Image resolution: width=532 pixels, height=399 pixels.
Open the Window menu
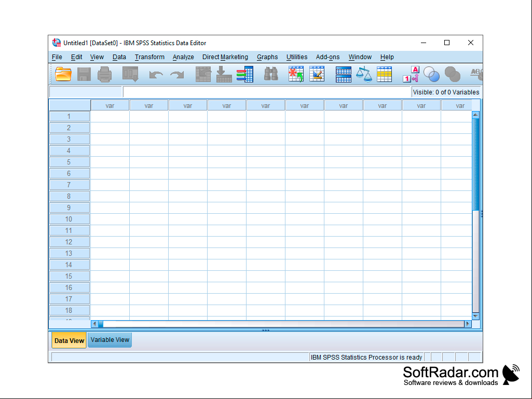click(360, 57)
